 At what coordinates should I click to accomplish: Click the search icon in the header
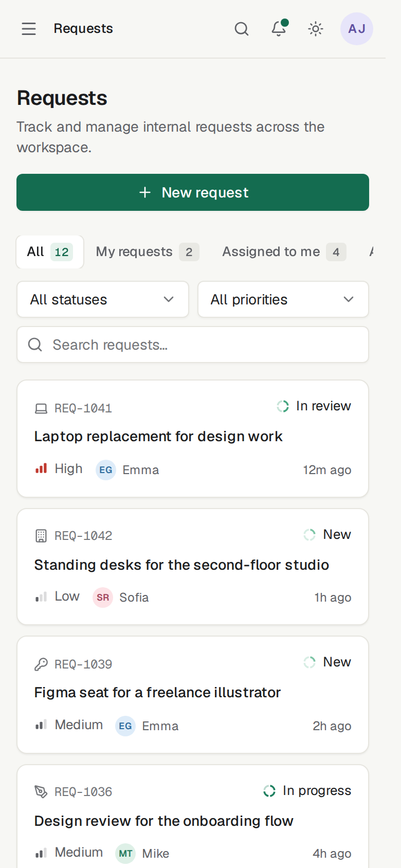pyautogui.click(x=242, y=29)
